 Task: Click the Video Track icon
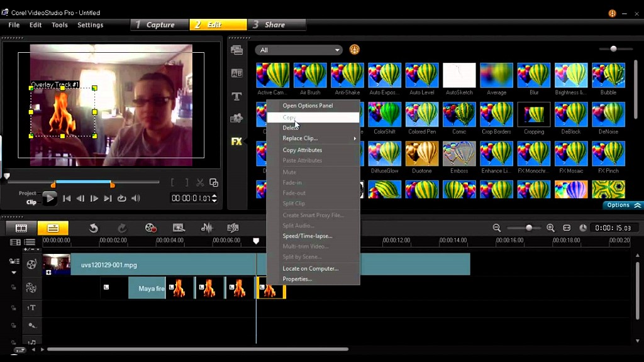tap(31, 265)
